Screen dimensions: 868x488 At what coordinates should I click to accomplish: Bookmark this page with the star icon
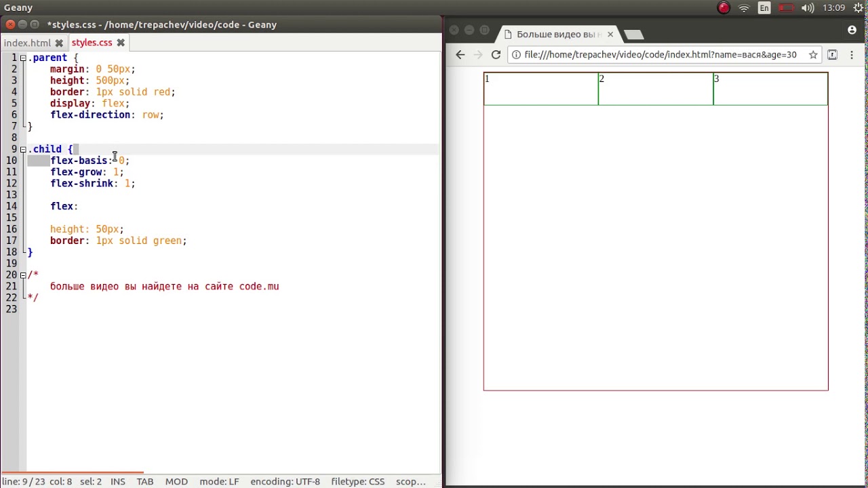tap(813, 55)
